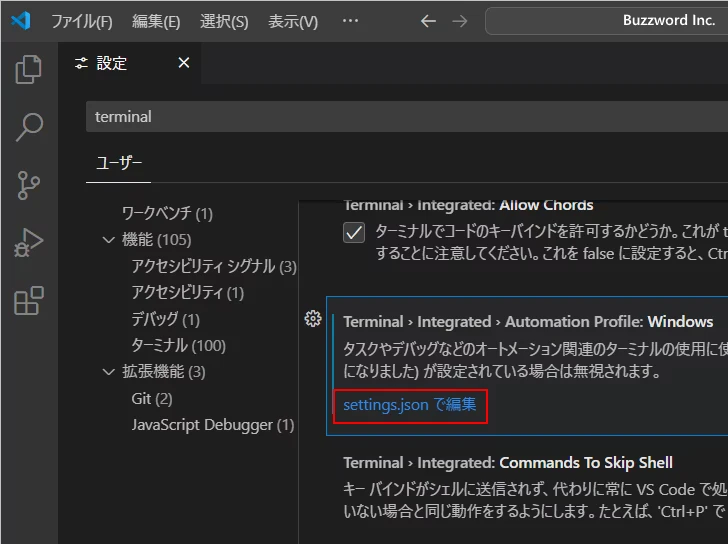Select 機能 (105) in settings tree

click(x=156, y=240)
